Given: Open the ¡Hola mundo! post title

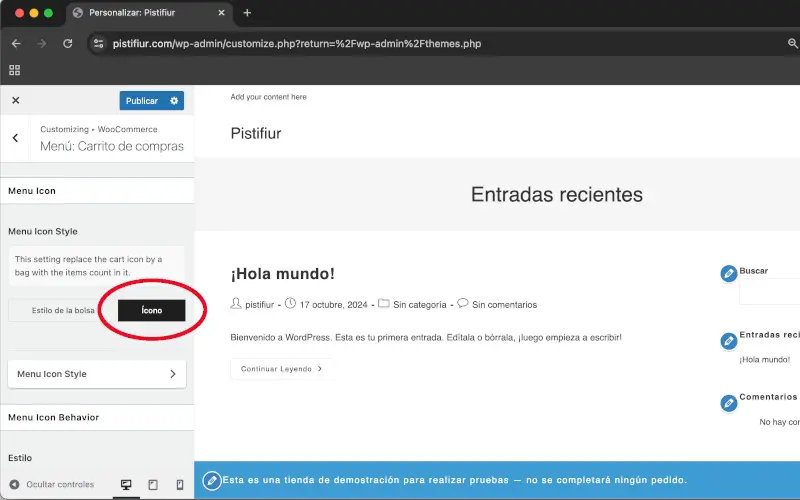Looking at the screenshot, I should click(282, 274).
